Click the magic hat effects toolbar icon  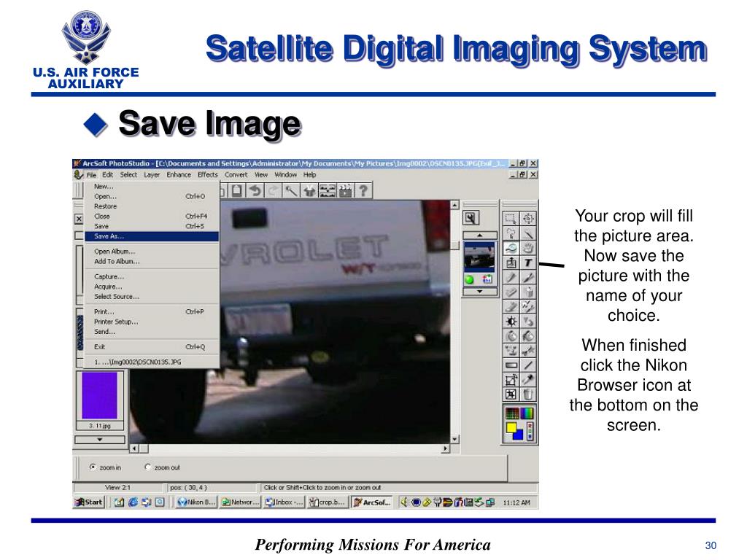point(309,191)
